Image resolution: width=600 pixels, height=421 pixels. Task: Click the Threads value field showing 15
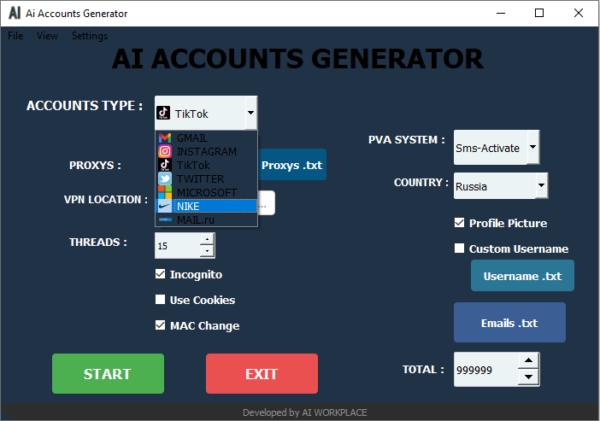click(x=178, y=246)
